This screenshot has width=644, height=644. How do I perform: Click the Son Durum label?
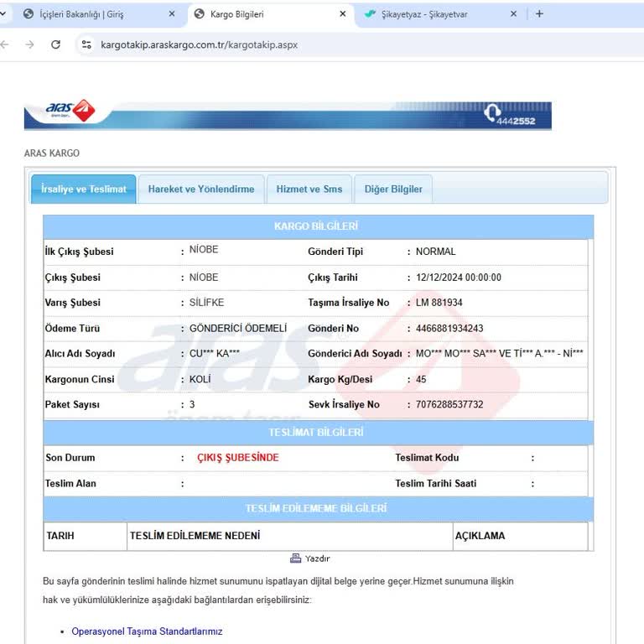pos(70,458)
